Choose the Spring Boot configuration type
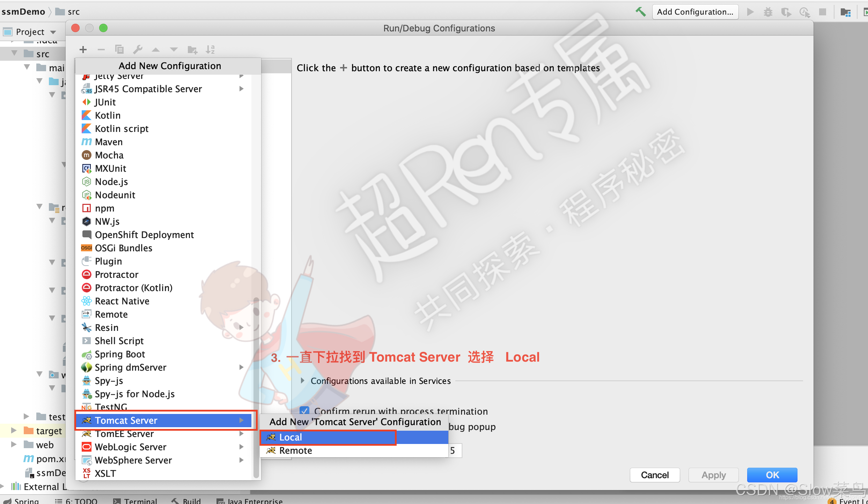 click(x=163, y=354)
